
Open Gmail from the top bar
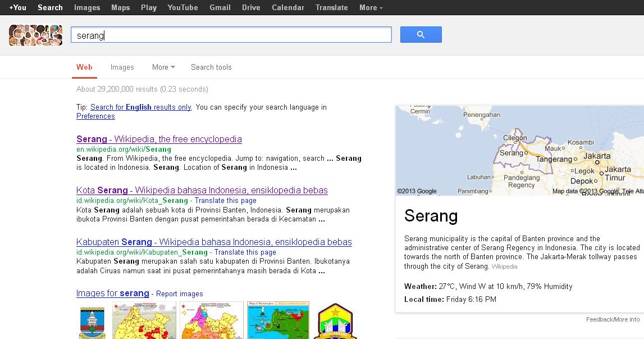220,7
